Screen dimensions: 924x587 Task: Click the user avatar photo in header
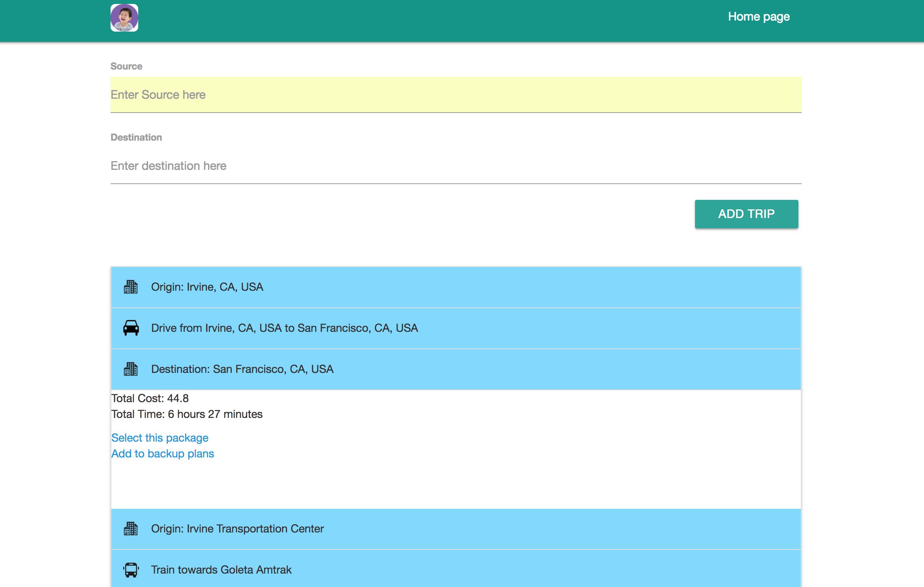(x=124, y=18)
